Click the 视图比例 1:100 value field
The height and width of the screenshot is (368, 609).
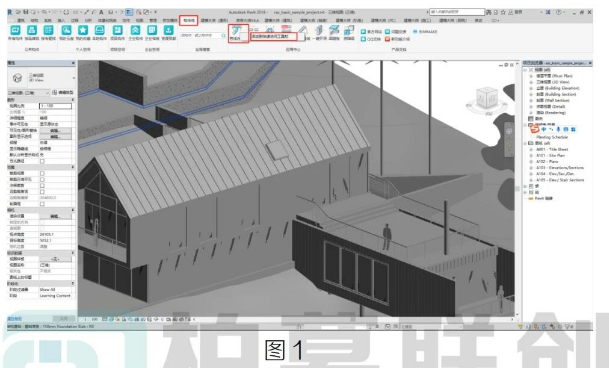point(55,106)
